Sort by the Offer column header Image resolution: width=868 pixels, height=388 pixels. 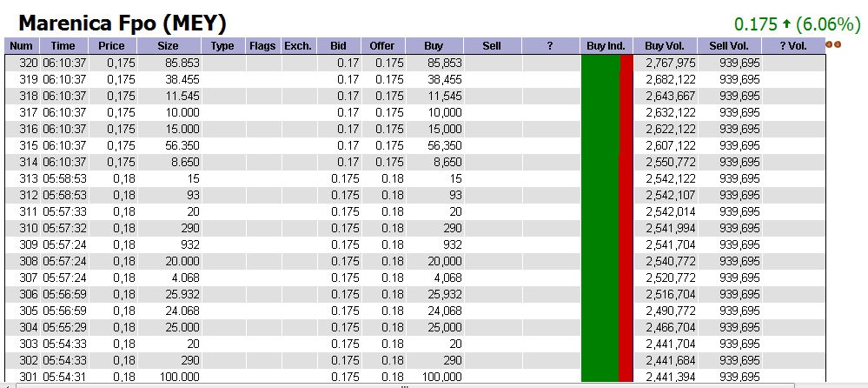[x=383, y=46]
